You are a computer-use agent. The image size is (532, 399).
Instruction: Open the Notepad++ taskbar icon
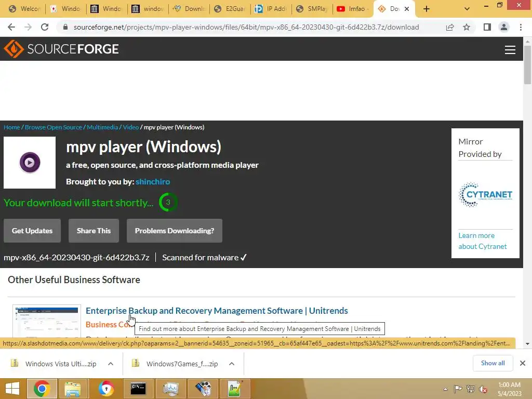click(235, 389)
